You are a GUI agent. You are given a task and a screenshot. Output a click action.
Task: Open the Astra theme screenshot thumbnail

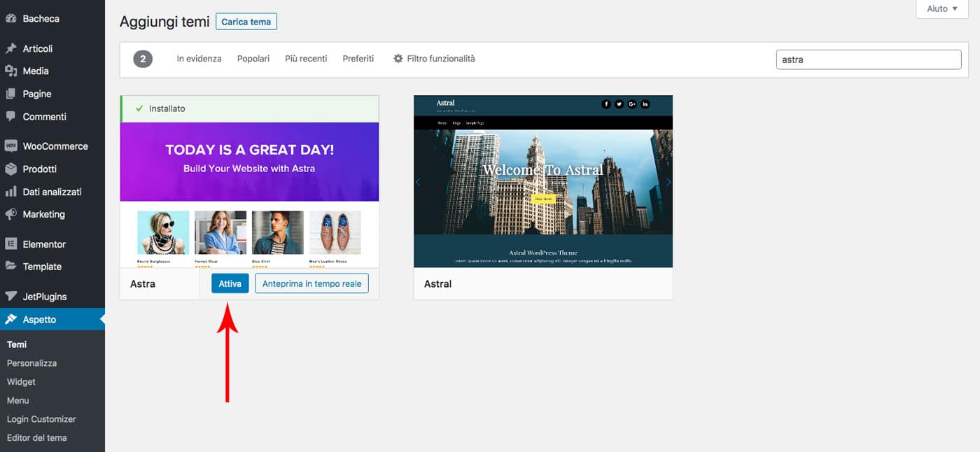tap(250, 195)
